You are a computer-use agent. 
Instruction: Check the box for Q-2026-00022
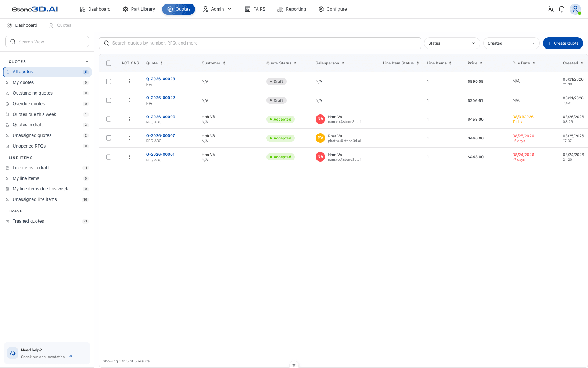click(108, 100)
